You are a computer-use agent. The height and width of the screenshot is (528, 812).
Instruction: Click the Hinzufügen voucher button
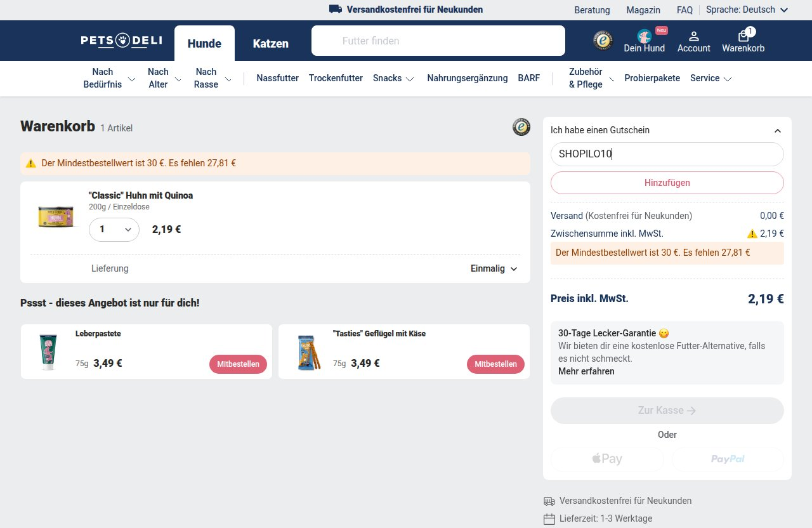coord(667,183)
